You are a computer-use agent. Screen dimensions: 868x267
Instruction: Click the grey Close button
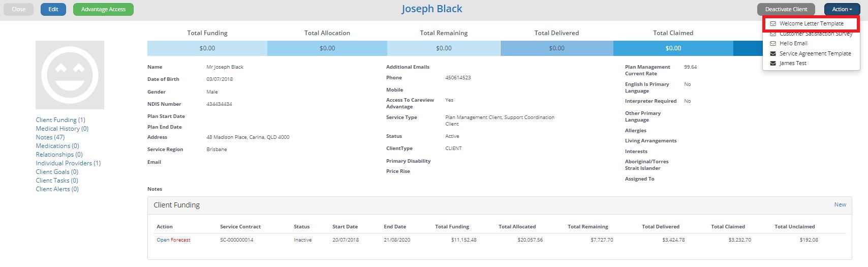(x=19, y=9)
